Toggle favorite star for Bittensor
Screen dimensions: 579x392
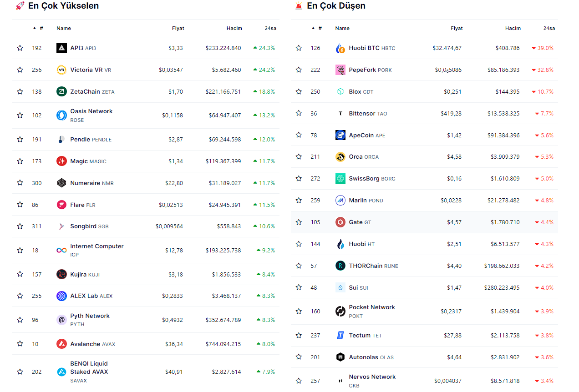tap(299, 113)
